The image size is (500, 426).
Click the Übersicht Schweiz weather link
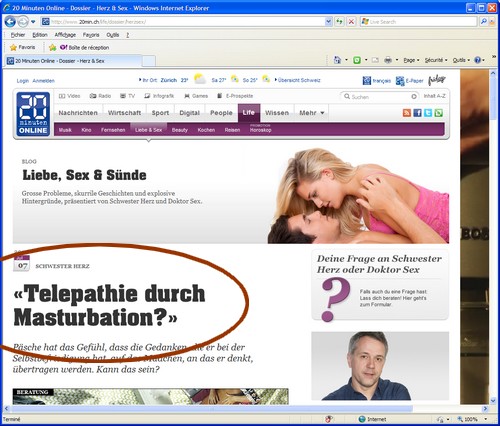299,80
